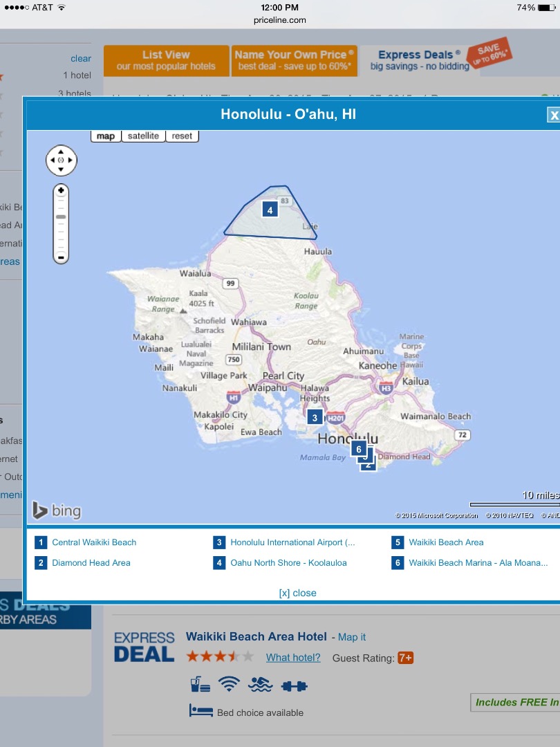Open Honolulu International Airport area link
Viewport: 560px width, 747px height.
pos(293,542)
